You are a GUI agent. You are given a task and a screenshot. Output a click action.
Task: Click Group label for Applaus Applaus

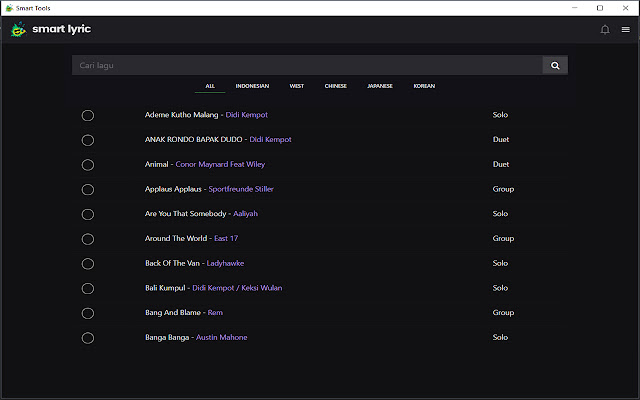[503, 189]
